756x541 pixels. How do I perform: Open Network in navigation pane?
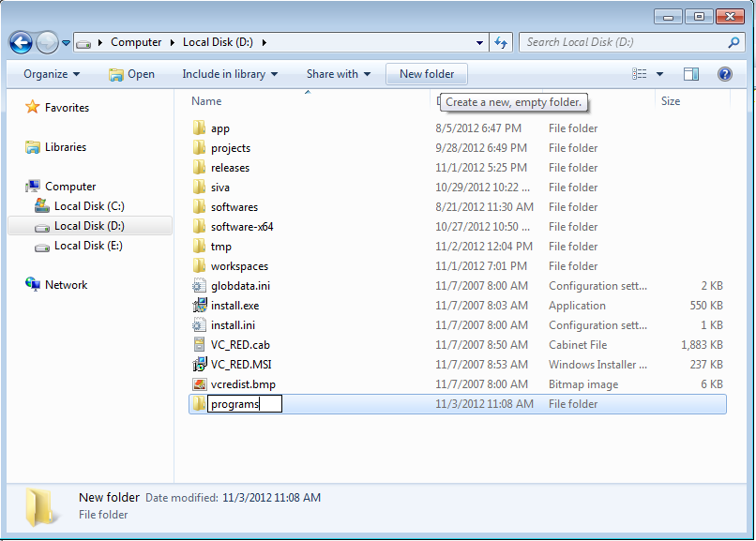click(x=66, y=285)
